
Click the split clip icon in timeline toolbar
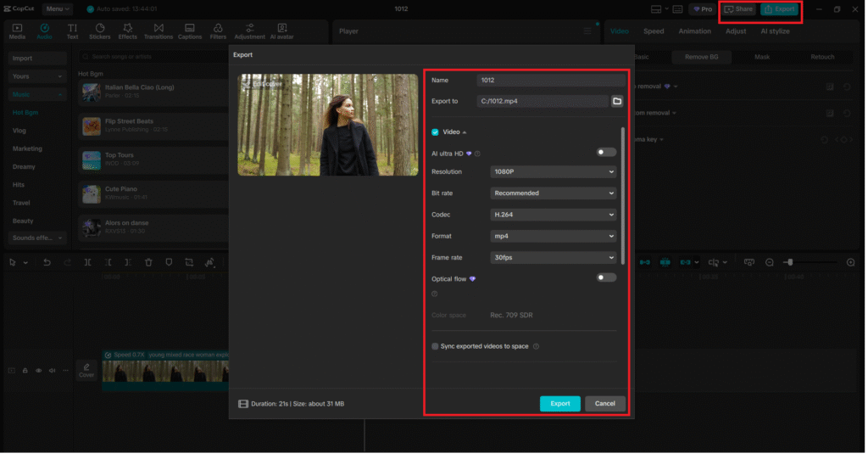pos(87,263)
